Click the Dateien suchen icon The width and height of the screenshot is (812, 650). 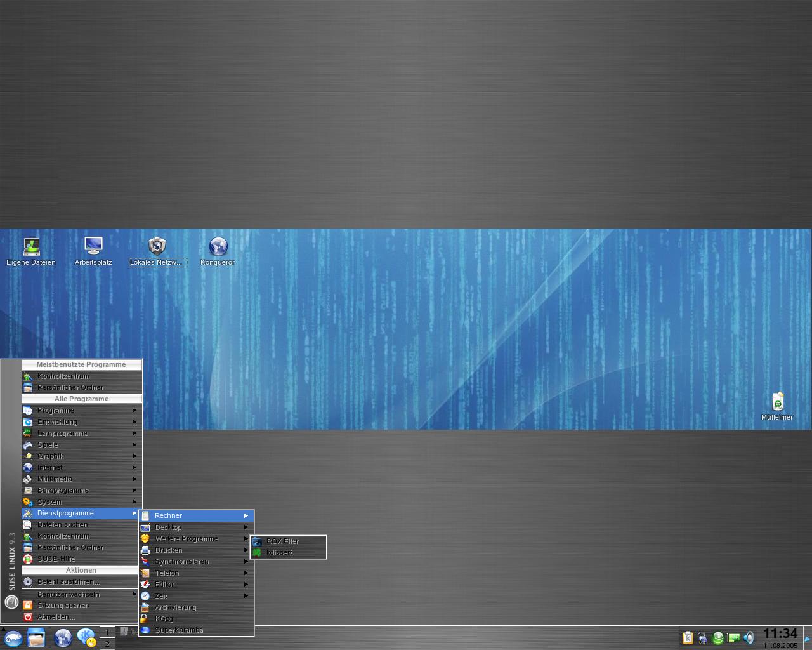[x=28, y=525]
